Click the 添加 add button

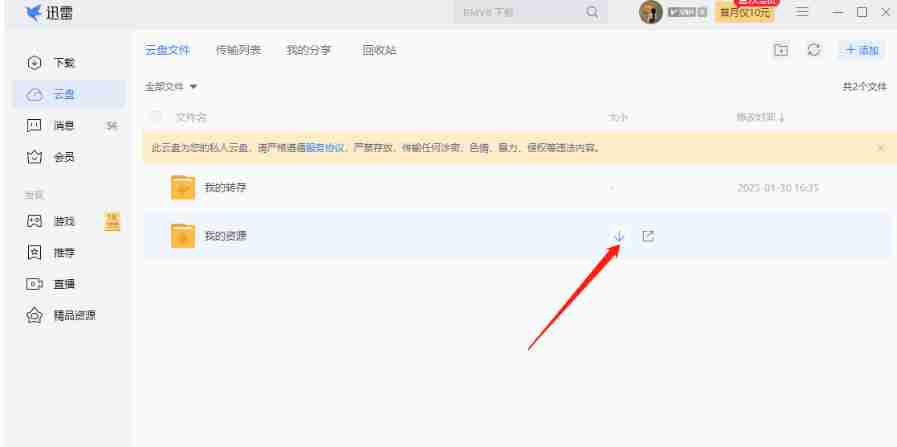click(862, 50)
